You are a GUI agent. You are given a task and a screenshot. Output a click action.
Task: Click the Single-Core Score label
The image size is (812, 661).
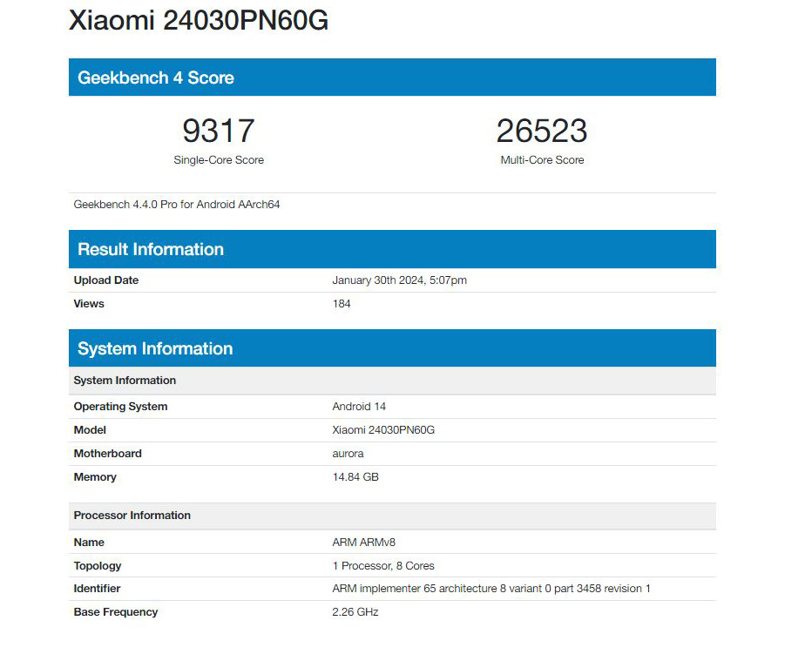(219, 160)
